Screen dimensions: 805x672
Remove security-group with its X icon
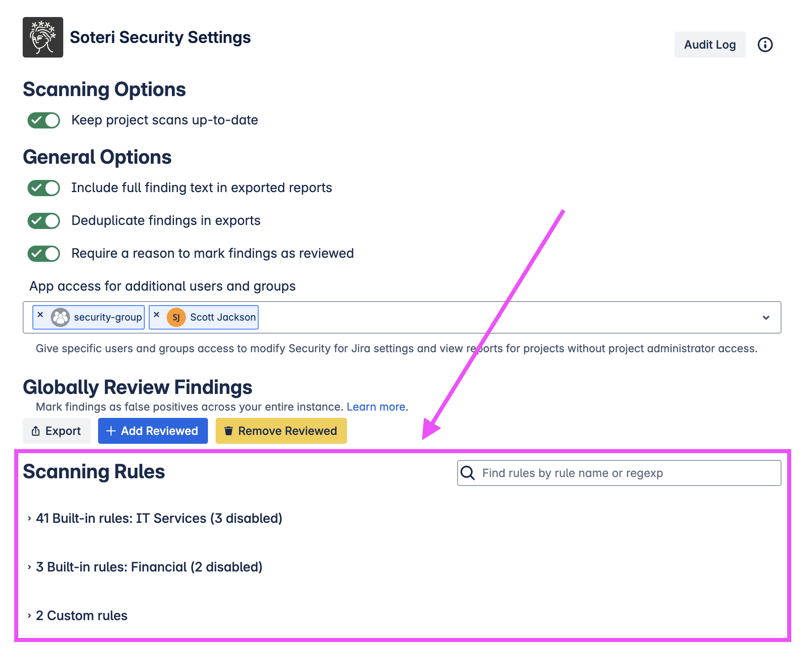tap(40, 315)
